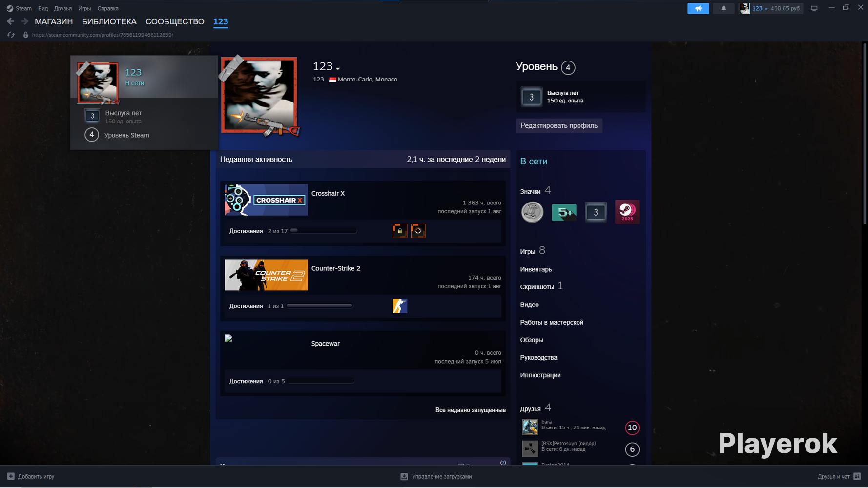Screen dimensions: 868x488
Task: Click the plus icon beside Добавить игру
Action: point(11,476)
